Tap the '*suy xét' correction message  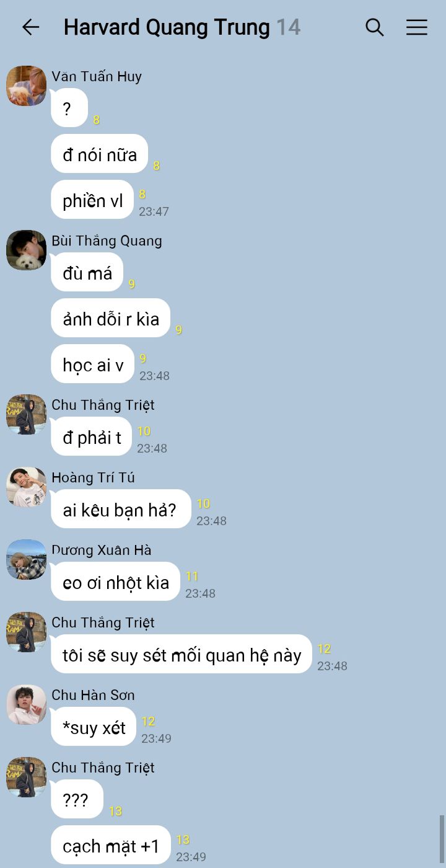pyautogui.click(x=94, y=727)
